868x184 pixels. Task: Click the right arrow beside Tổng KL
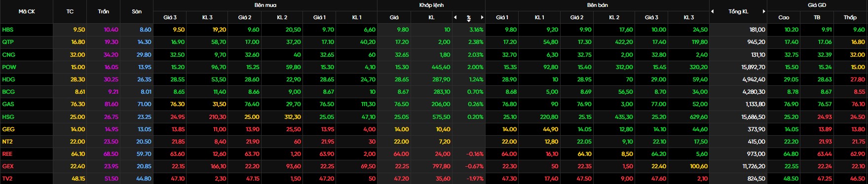click(778, 11)
